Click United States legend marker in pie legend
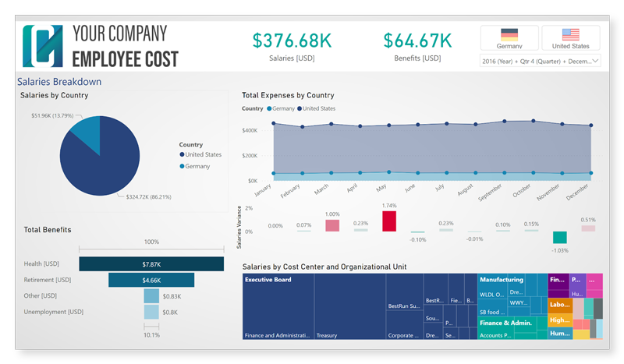 coord(183,155)
